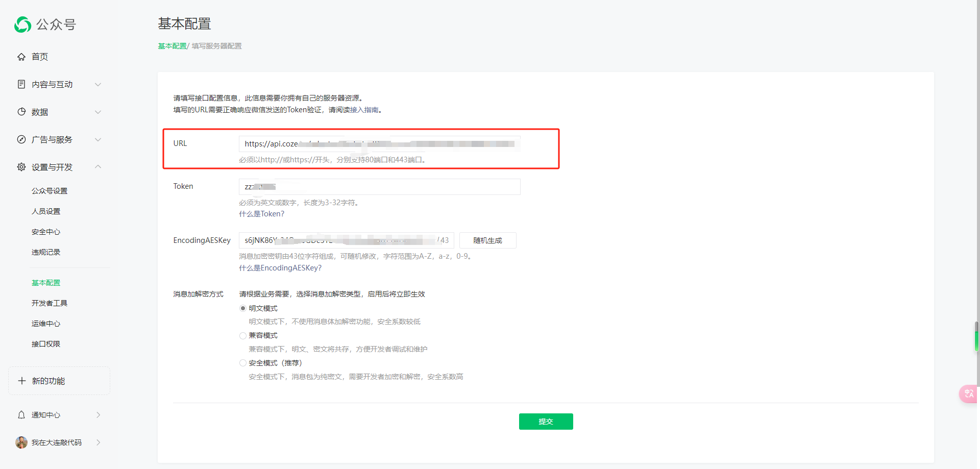Screen dimensions: 980x469
Task: Select 安全模式（推荐） radio button
Action: [243, 363]
